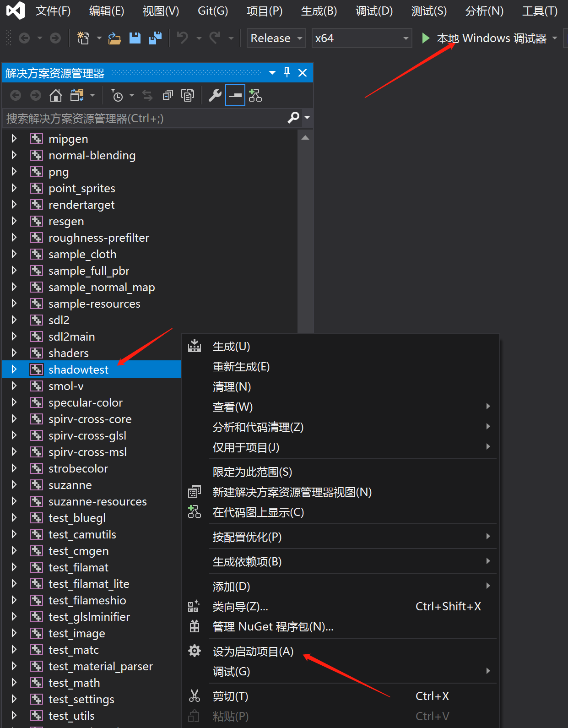Select the sample_cloth project
This screenshot has width=568, height=728.
tap(82, 254)
